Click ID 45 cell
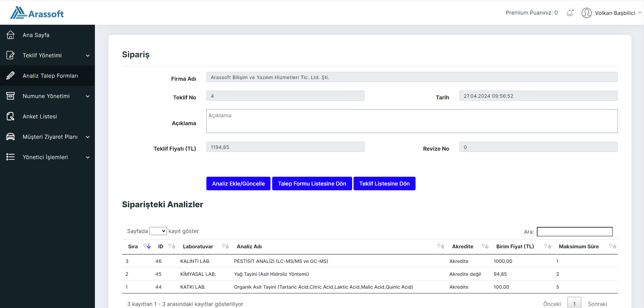 pyautogui.click(x=158, y=274)
